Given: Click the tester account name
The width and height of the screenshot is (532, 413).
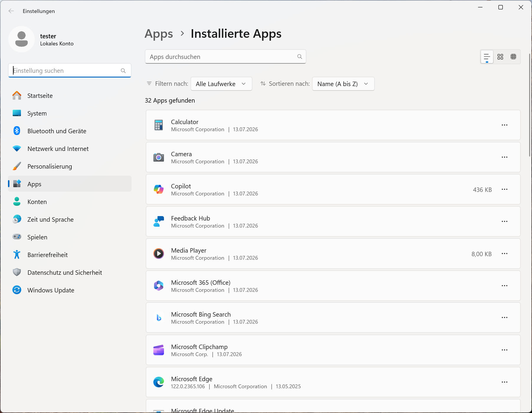Looking at the screenshot, I should point(48,36).
